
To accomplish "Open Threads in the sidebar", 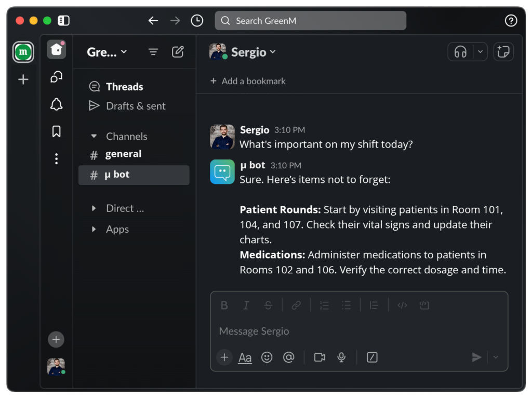I will tap(124, 87).
